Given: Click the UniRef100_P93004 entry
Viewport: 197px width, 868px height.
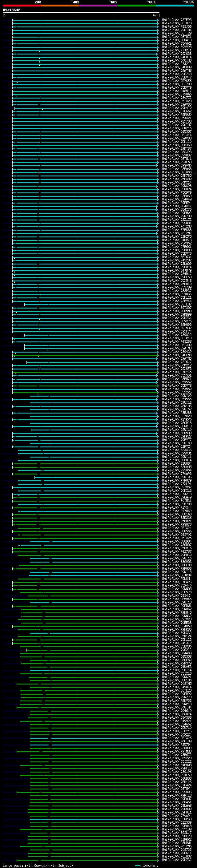Looking at the screenshot, I should pos(177,470).
